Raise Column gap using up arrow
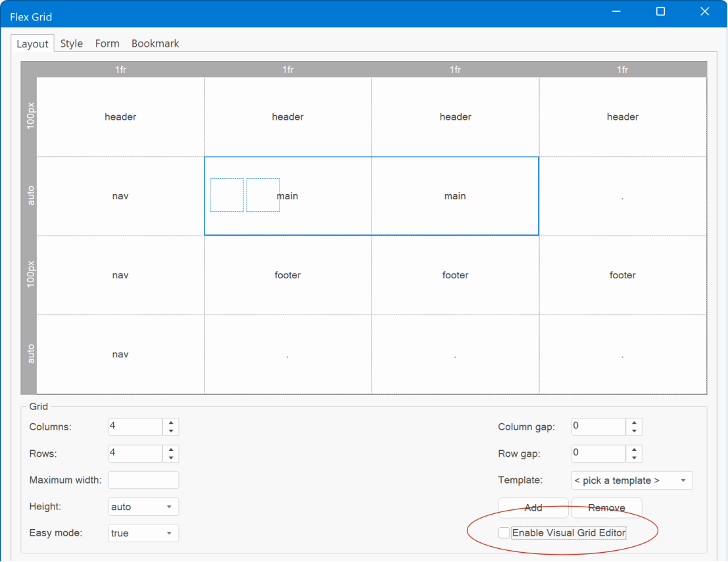The height and width of the screenshot is (562, 728). click(x=634, y=422)
